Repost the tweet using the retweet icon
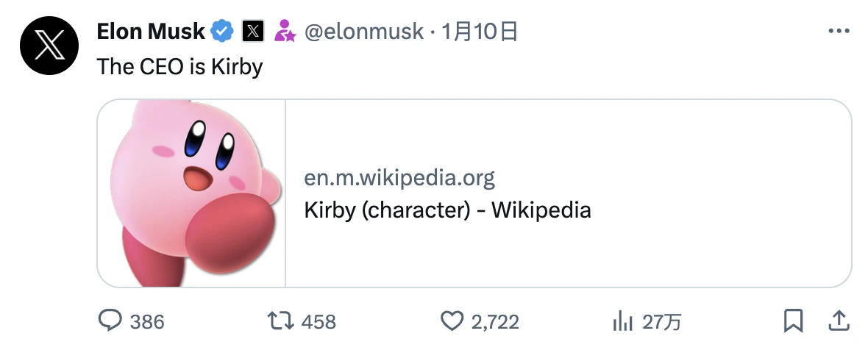Viewport: 868px width, 350px height. (280, 321)
